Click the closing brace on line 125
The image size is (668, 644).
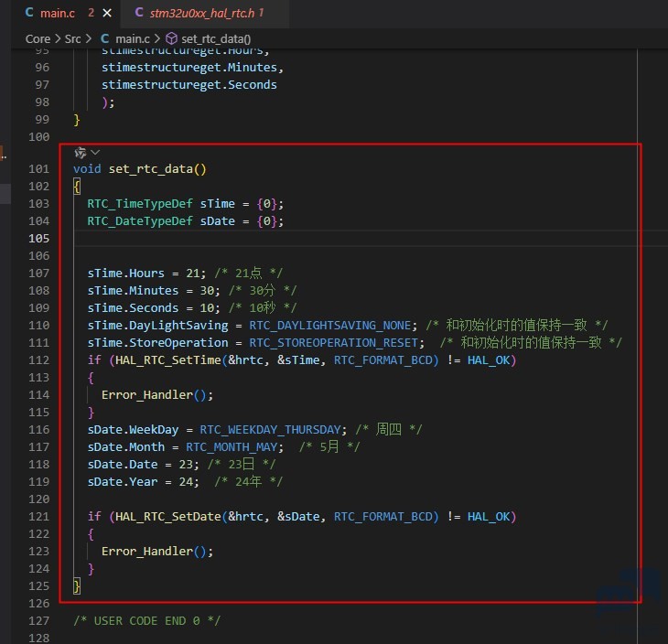pyautogui.click(x=77, y=586)
